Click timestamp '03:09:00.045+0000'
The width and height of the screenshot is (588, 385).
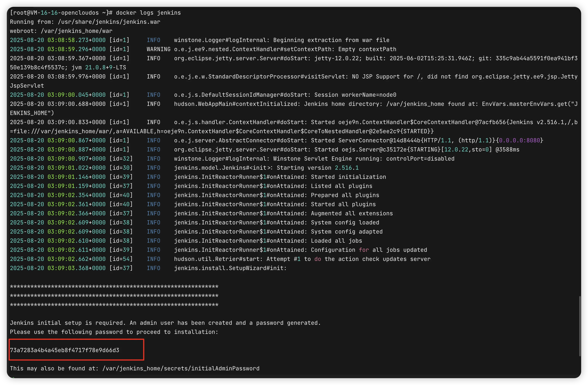point(76,95)
